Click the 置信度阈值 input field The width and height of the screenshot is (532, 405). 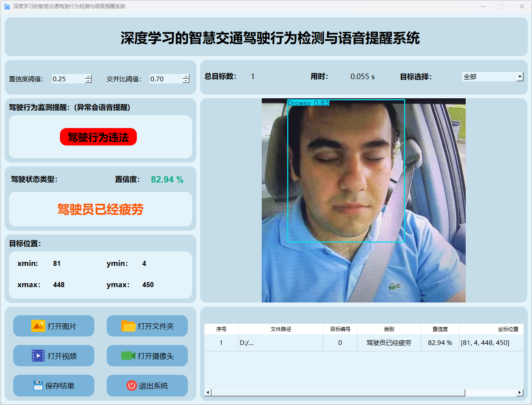point(68,79)
